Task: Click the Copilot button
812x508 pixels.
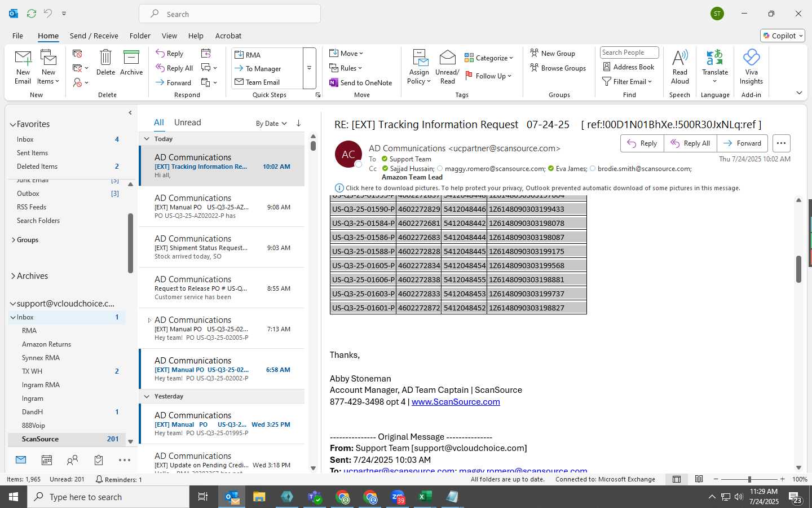Action: 783,36
